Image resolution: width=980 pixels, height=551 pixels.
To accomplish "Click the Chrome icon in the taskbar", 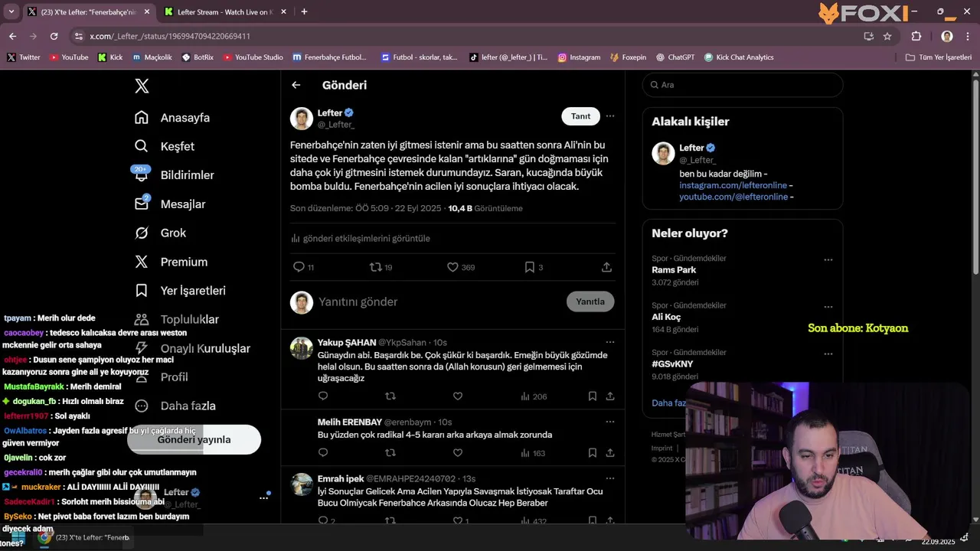I will coord(44,537).
